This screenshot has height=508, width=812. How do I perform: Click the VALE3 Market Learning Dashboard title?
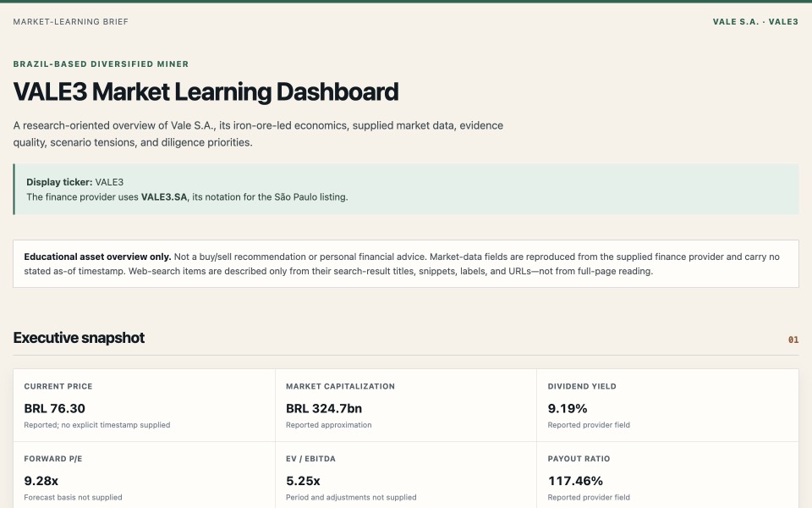pos(206,91)
